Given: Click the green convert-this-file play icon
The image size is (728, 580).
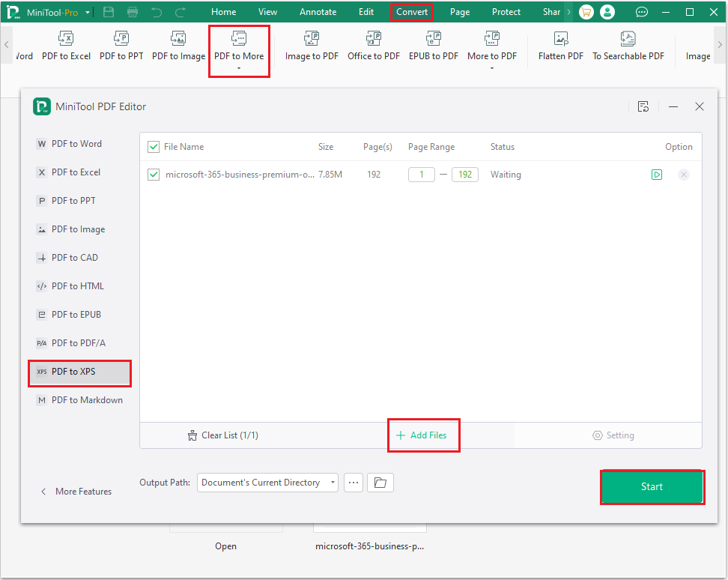Looking at the screenshot, I should (657, 175).
